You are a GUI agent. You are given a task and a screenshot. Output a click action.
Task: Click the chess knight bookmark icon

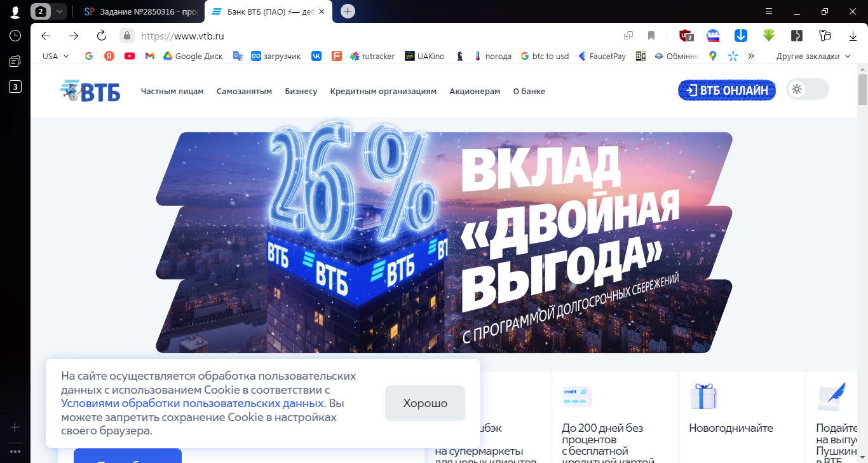(460, 56)
